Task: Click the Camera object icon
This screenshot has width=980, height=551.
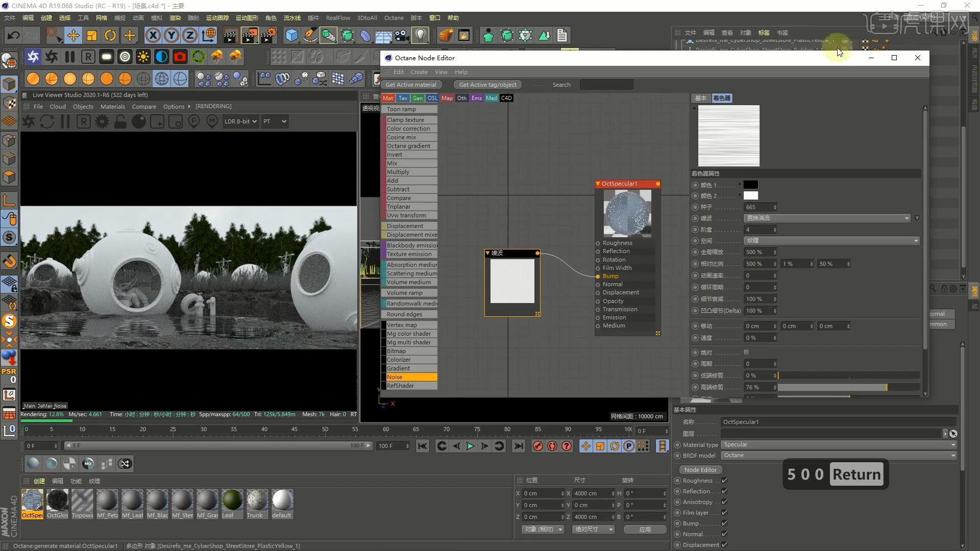Action: coord(402,35)
